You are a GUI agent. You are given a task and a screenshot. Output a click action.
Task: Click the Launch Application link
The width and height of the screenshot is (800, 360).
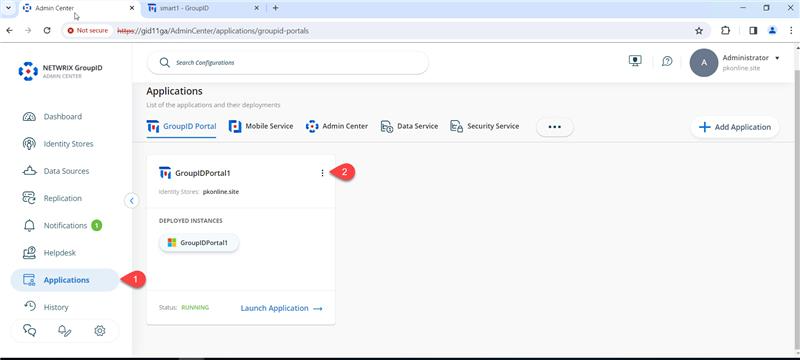pos(281,308)
